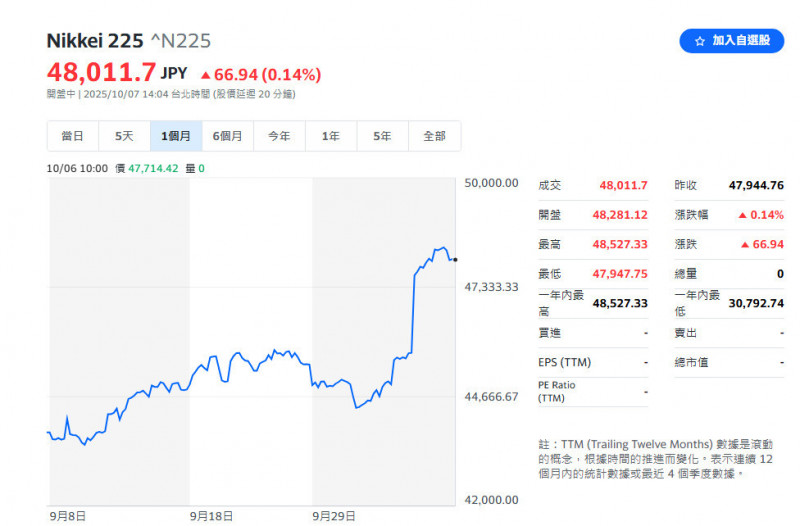Viewport: 800px width, 526px height.
Task: Show the 今年 year-to-date chart
Action: [x=279, y=136]
